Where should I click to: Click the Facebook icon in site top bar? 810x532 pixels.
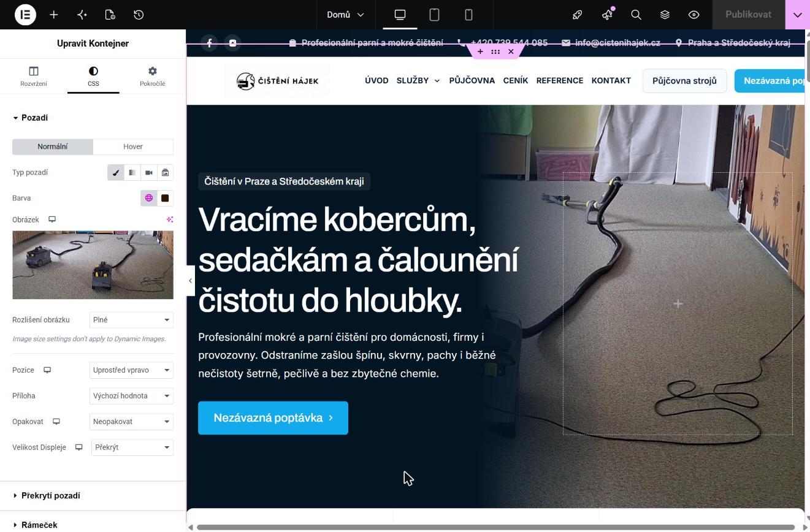[209, 43]
